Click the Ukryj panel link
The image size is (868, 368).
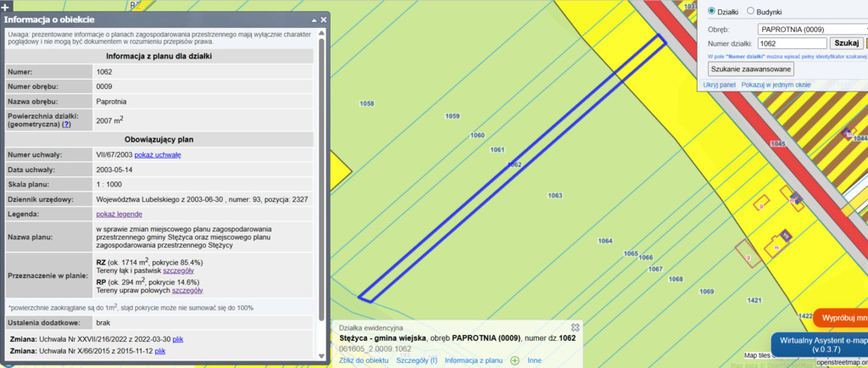tap(719, 85)
